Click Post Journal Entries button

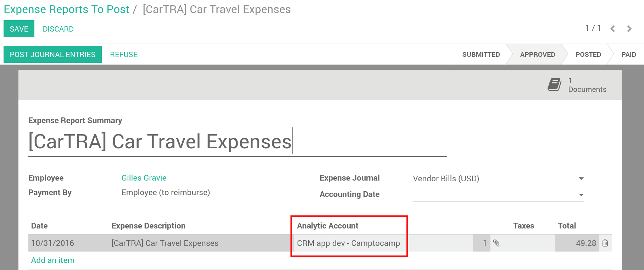[x=52, y=55]
